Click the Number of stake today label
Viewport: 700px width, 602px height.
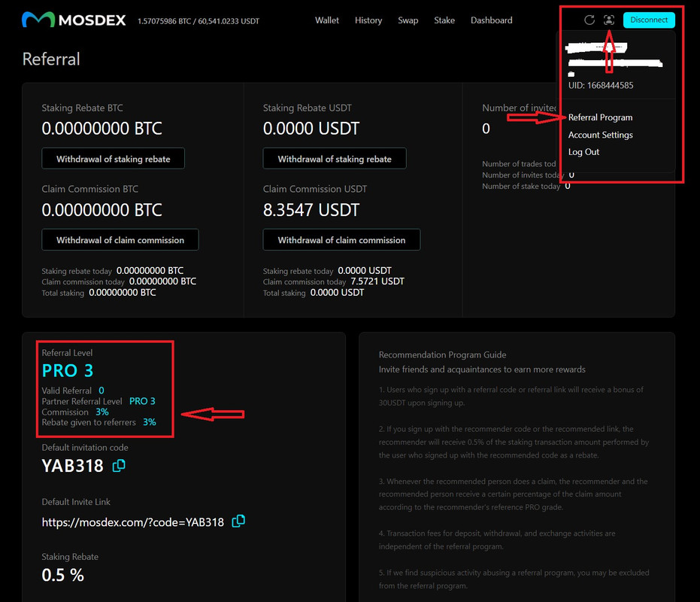click(521, 187)
